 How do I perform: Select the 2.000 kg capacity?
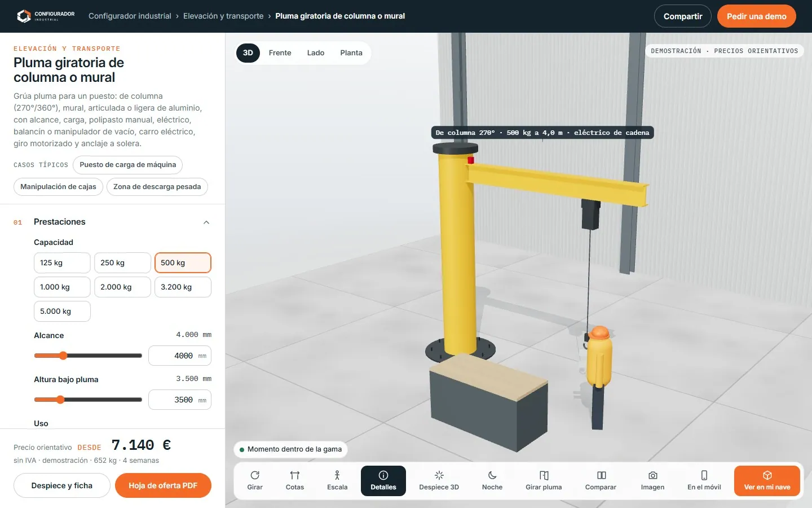point(122,287)
